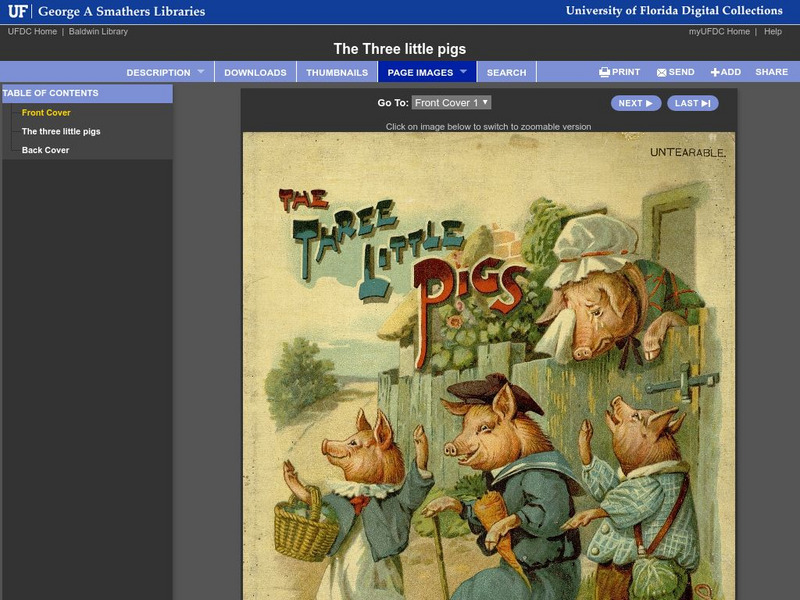Open the Baldwin Library link
This screenshot has height=600, width=800.
pyautogui.click(x=99, y=29)
